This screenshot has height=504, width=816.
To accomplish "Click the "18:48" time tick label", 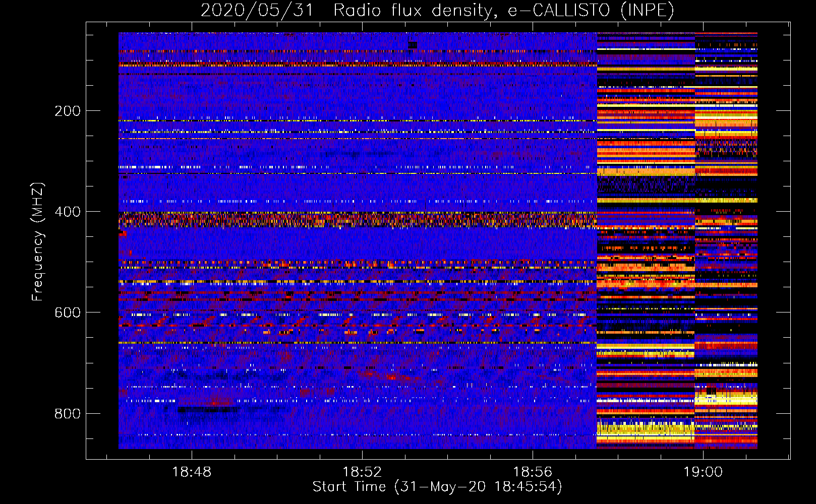I will (192, 472).
